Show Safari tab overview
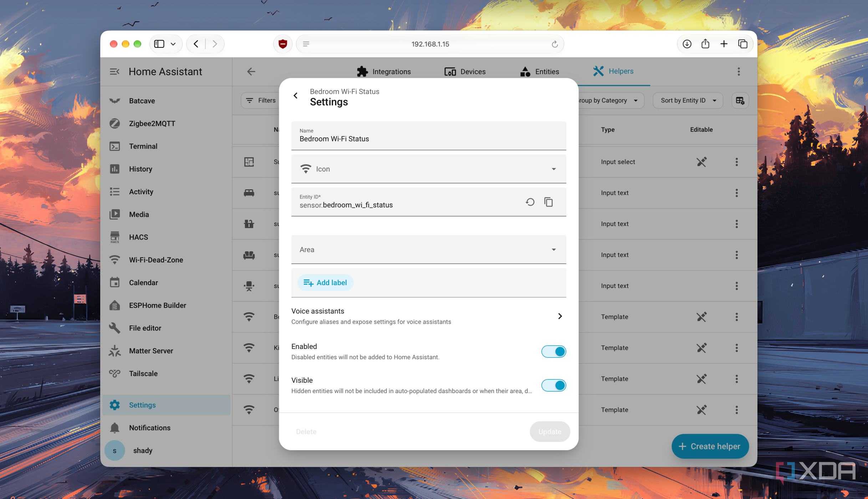 tap(742, 44)
